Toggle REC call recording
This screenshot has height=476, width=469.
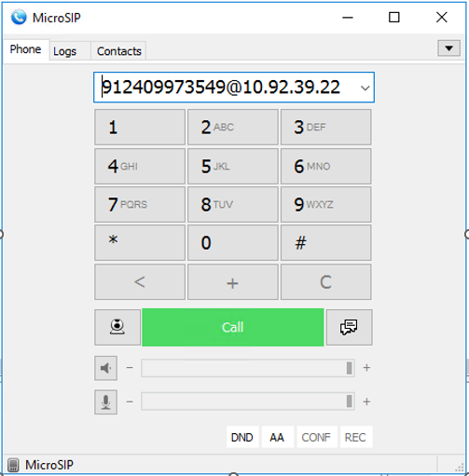pos(355,437)
